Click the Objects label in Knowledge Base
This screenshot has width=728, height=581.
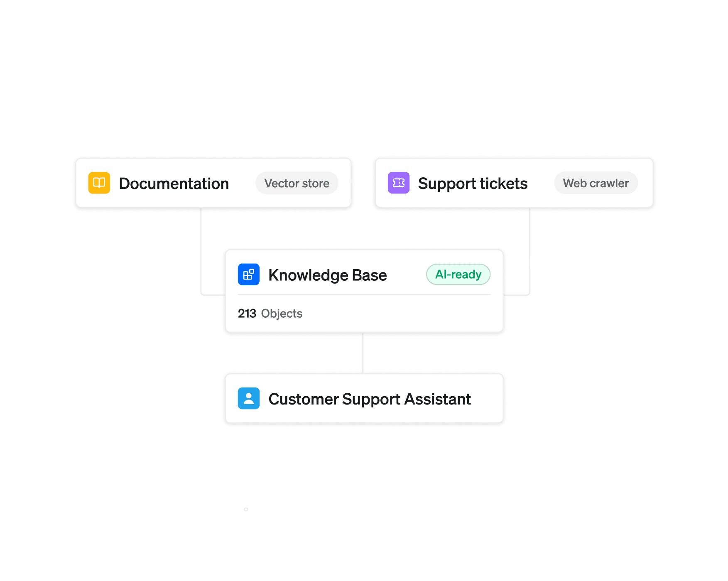(x=282, y=314)
